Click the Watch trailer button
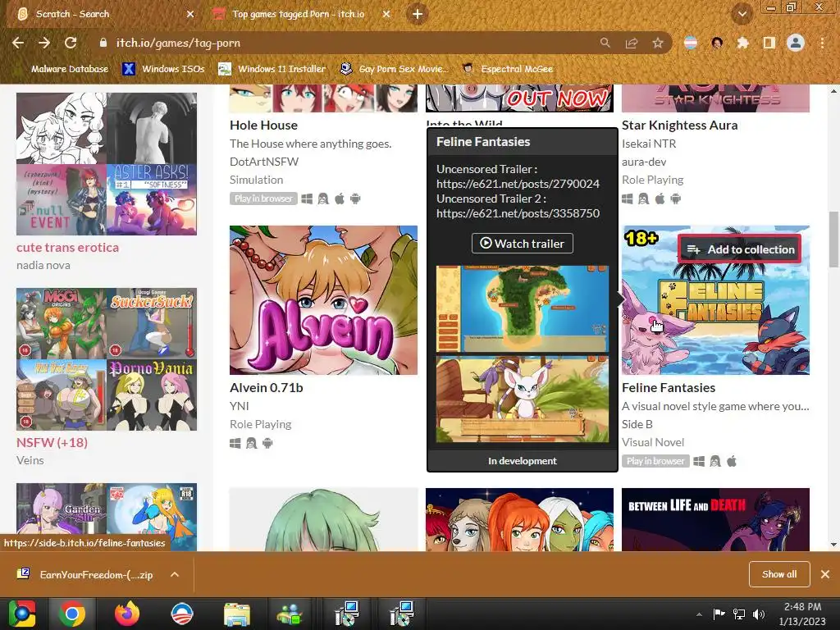The image size is (840, 630). [x=523, y=243]
